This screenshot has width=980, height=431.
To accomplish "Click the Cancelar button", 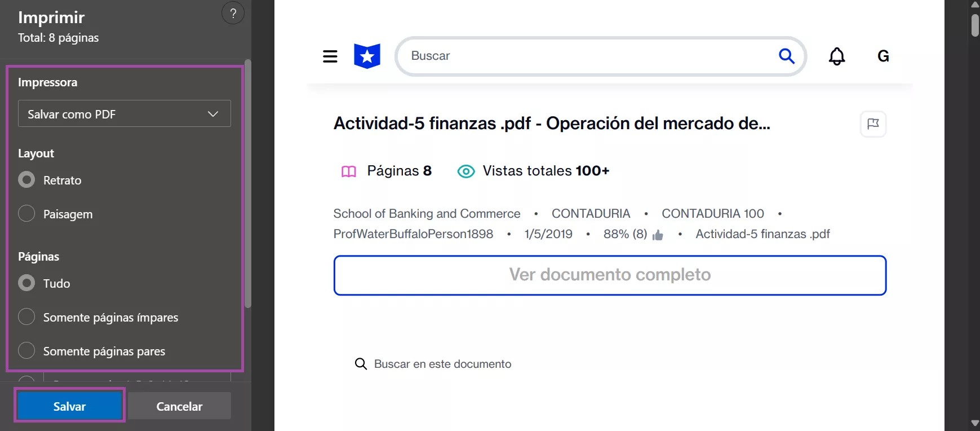I will (x=179, y=406).
